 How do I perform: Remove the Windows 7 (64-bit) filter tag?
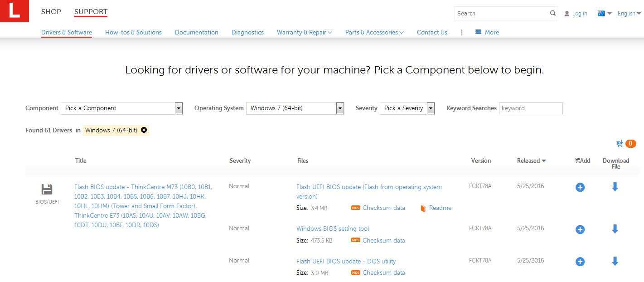144,130
